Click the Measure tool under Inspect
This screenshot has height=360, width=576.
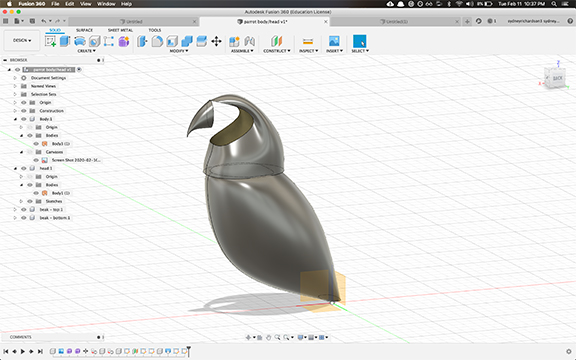tap(308, 41)
